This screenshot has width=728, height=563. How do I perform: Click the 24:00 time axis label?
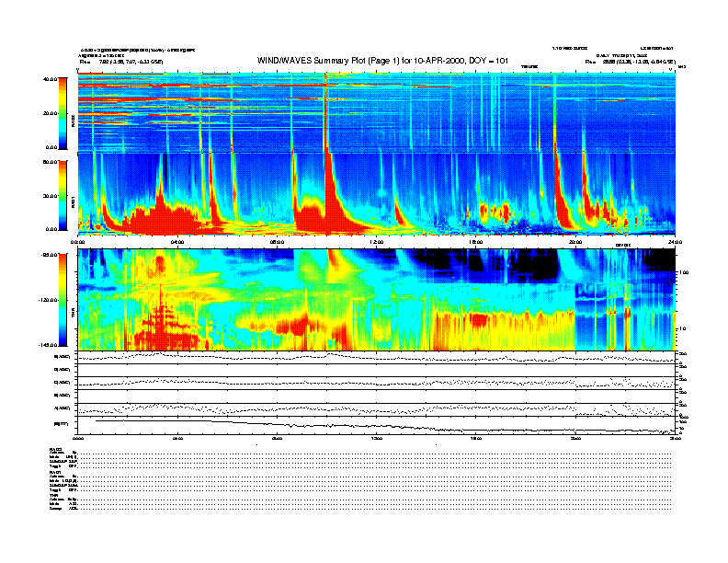(x=675, y=242)
